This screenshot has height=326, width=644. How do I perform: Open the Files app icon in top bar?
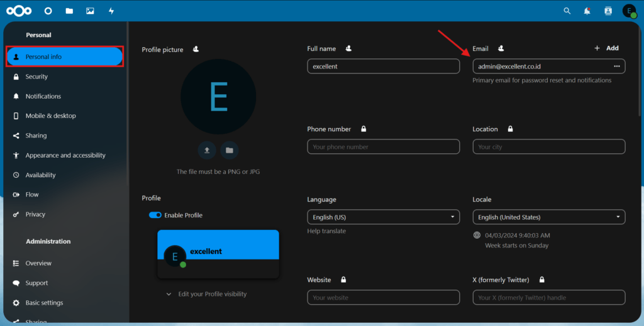(x=69, y=11)
